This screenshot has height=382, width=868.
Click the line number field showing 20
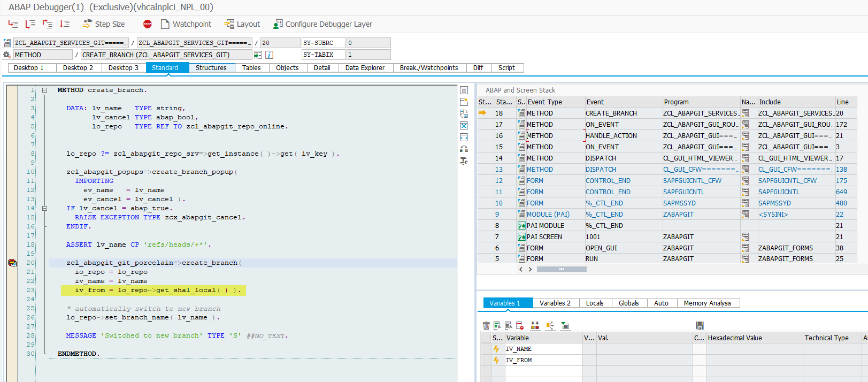[280, 43]
